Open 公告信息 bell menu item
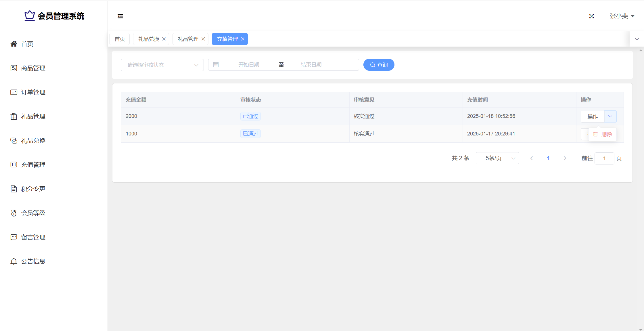The height and width of the screenshot is (331, 644). point(33,261)
